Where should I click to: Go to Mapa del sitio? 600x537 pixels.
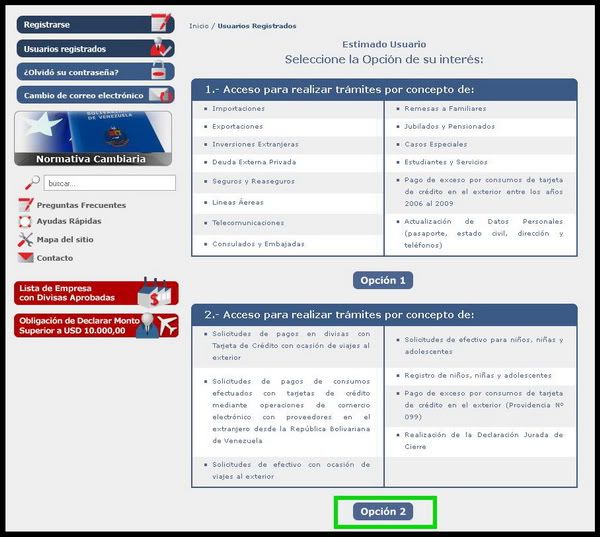(x=65, y=240)
